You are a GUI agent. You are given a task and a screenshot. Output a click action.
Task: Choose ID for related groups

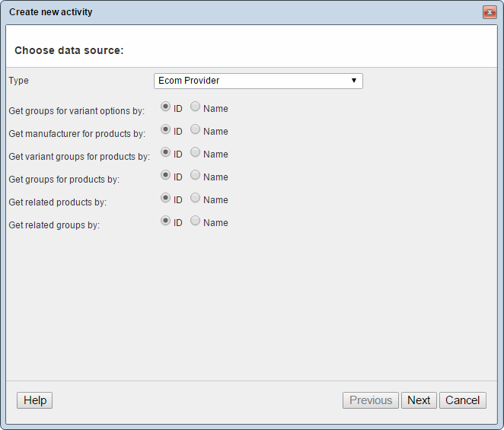pos(166,221)
